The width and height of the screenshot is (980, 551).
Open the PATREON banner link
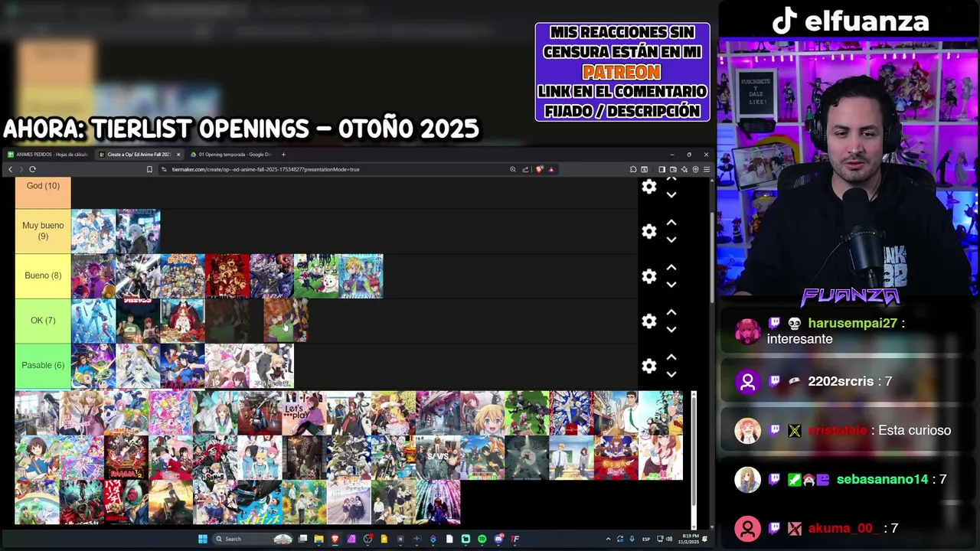point(622,72)
